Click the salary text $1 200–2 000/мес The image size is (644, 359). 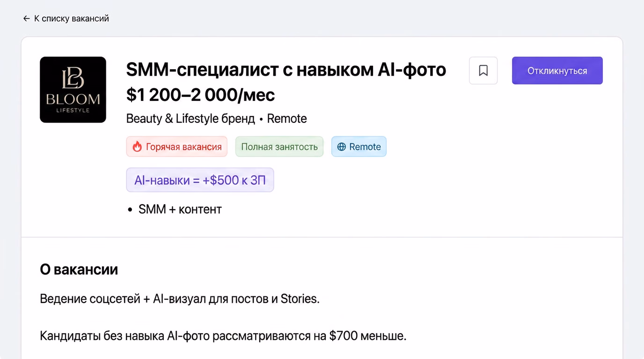[x=201, y=95]
